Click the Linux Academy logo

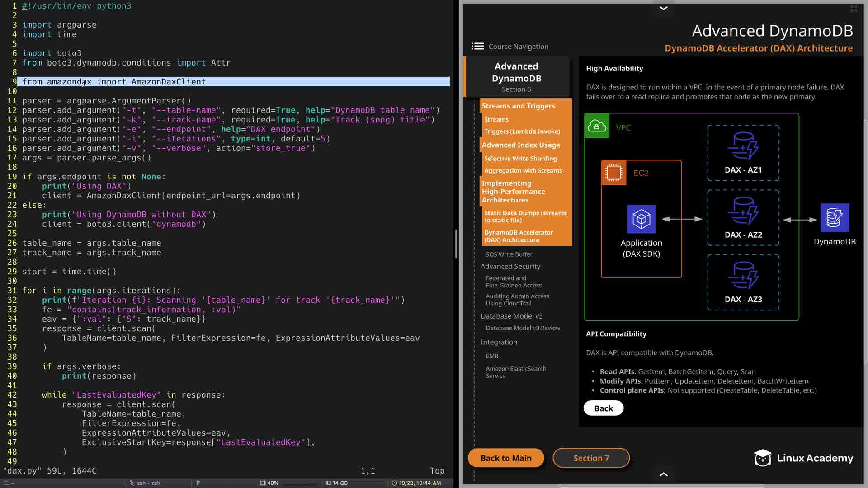point(803,458)
